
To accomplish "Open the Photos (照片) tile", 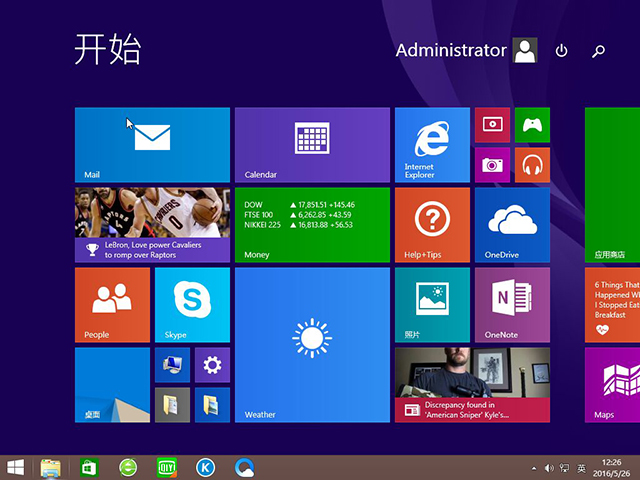I will point(432,305).
